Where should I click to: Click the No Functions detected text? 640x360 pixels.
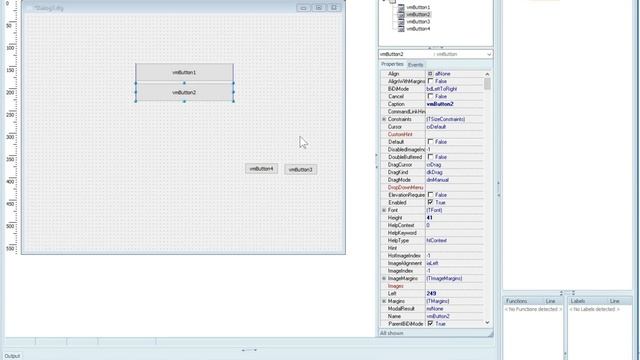tap(533, 309)
